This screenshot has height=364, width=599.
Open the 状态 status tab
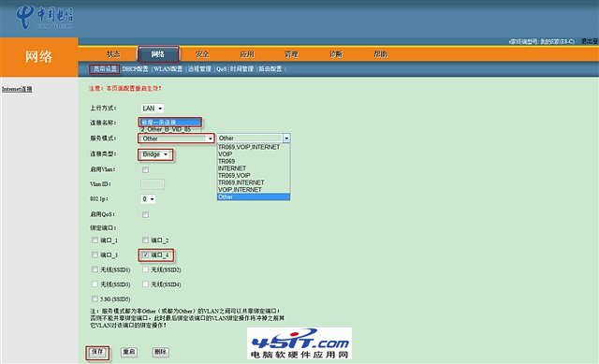[113, 54]
